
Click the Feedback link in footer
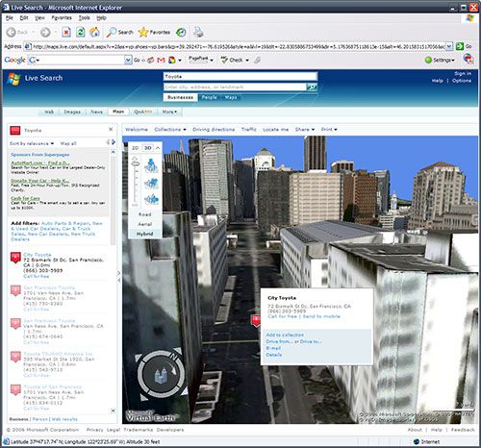(463, 430)
